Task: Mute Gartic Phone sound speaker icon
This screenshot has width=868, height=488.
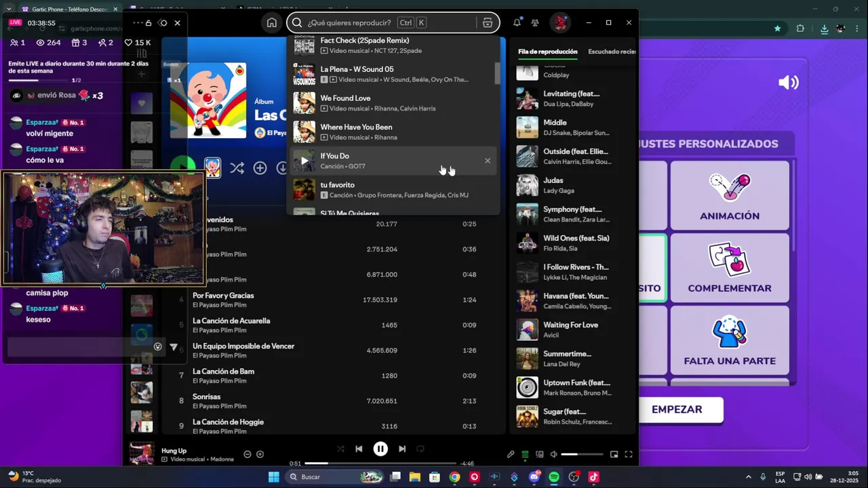Action: click(788, 83)
